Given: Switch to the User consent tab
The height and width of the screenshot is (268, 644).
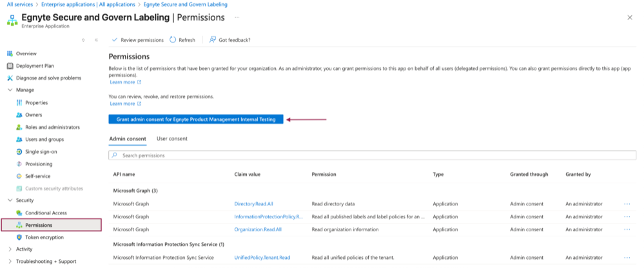Looking at the screenshot, I should pos(172,139).
